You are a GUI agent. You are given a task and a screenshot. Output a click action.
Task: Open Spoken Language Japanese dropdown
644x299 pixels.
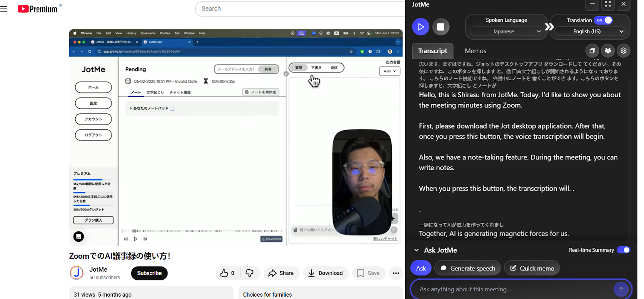[x=506, y=31]
